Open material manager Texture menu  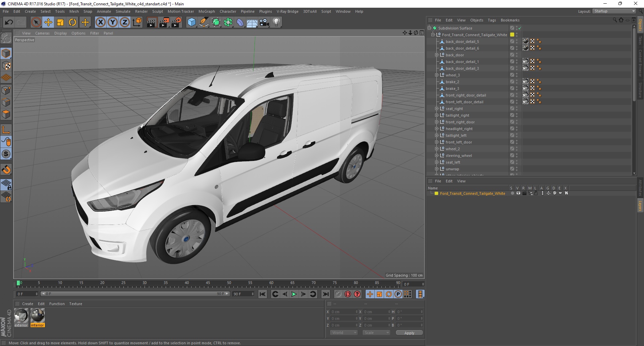click(75, 304)
